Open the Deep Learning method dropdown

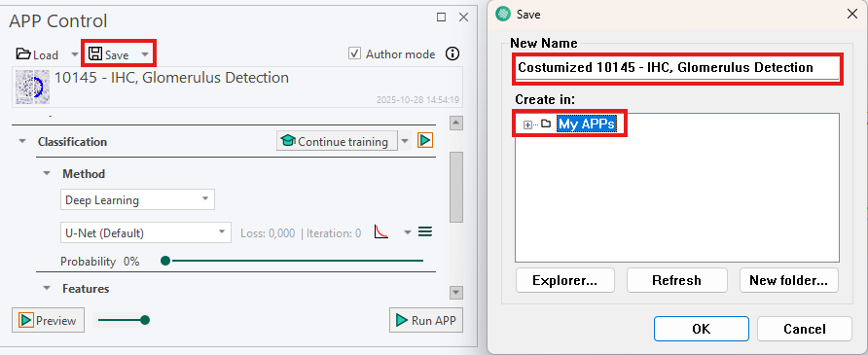tap(137, 199)
